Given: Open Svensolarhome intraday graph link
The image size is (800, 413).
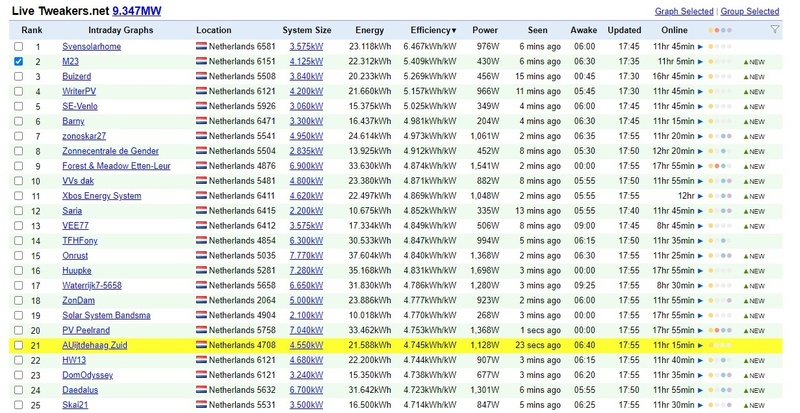Looking at the screenshot, I should point(92,46).
